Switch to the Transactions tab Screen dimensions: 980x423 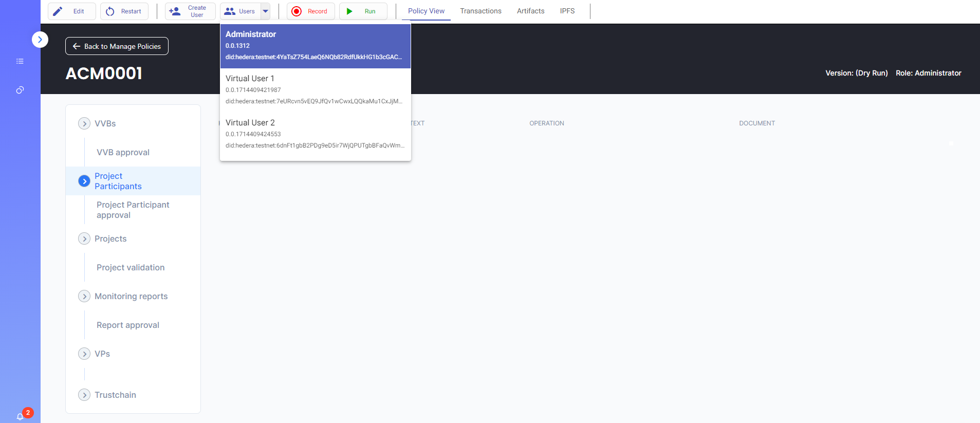[x=480, y=11]
